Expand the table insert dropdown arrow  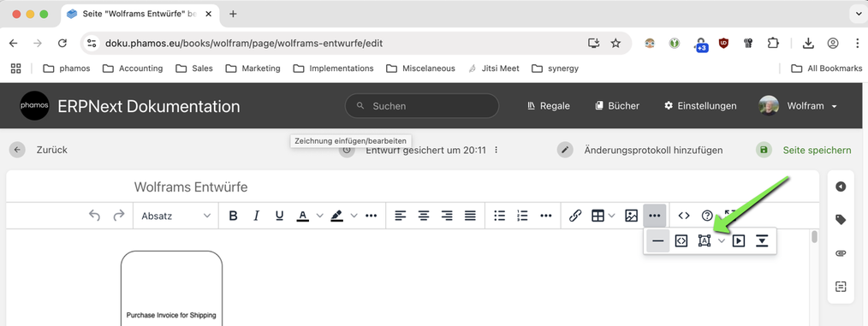click(612, 216)
